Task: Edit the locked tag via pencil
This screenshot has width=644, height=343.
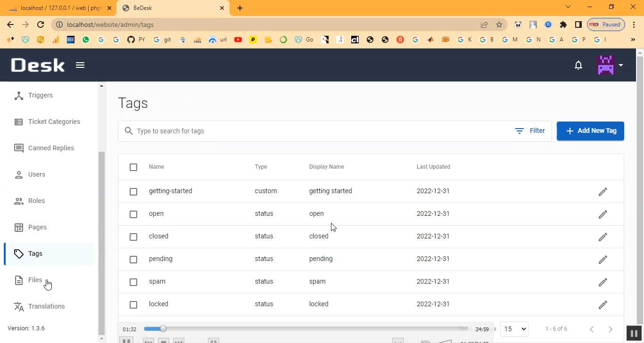Action: pyautogui.click(x=603, y=305)
